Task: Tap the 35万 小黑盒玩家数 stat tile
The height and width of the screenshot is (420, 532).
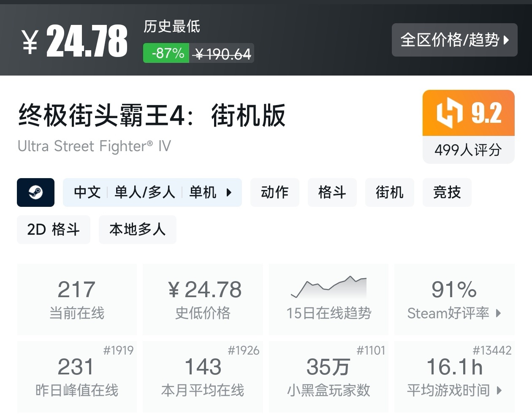Action: click(328, 377)
